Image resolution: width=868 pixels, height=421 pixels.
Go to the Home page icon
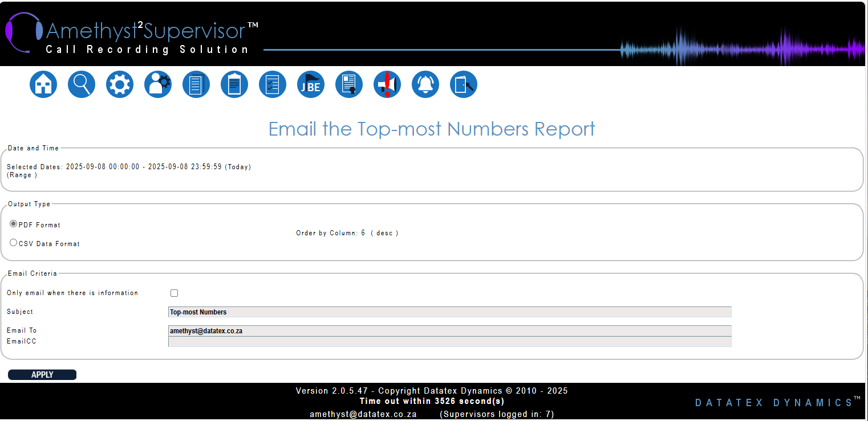click(43, 84)
